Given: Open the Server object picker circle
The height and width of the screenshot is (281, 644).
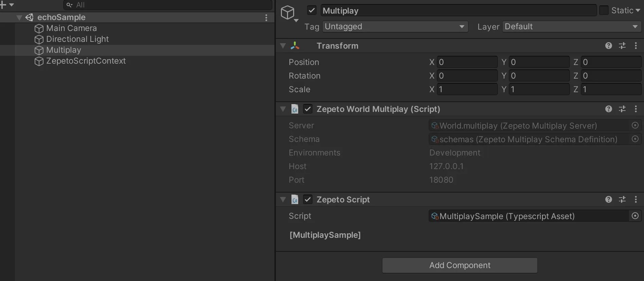Looking at the screenshot, I should (x=635, y=126).
